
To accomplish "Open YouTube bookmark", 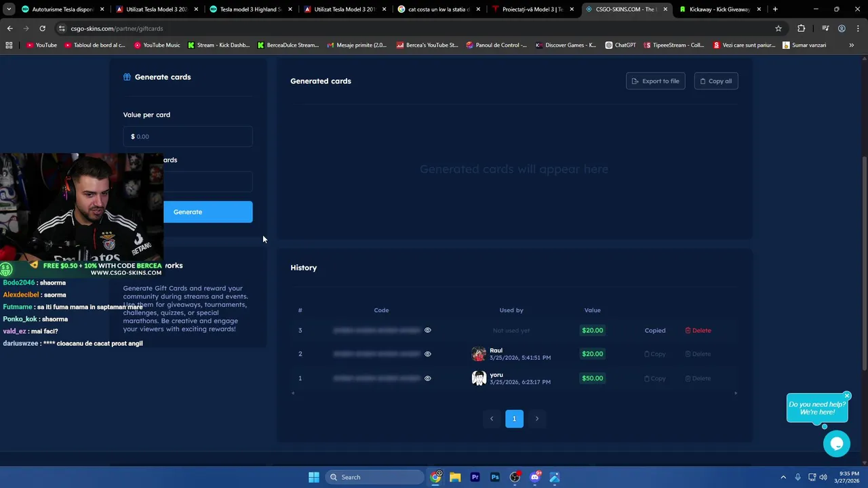I will pos(41,45).
